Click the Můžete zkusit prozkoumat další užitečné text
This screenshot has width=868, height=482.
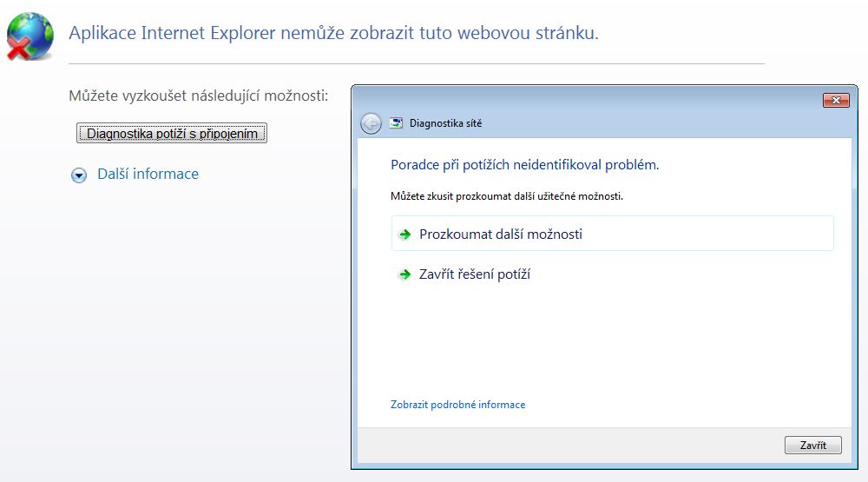tap(507, 196)
